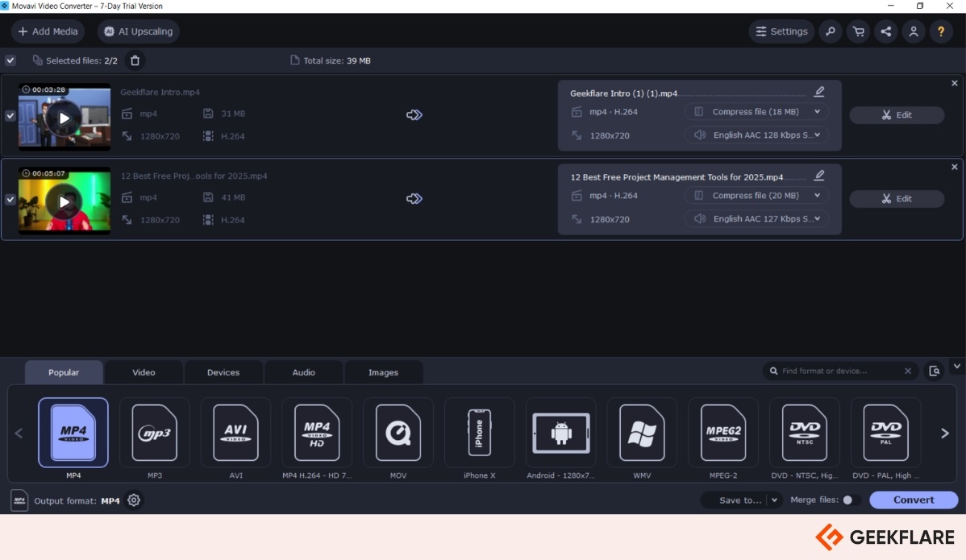Open output format gear settings

(134, 500)
